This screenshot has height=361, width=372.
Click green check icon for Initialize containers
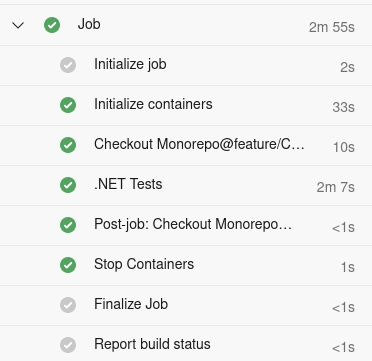click(68, 105)
